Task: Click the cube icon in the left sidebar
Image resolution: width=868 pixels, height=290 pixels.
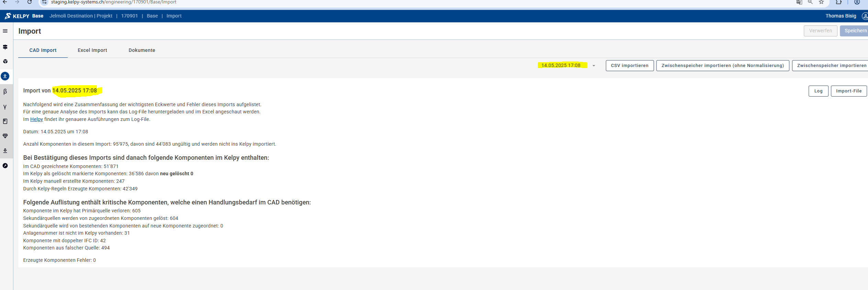Action: [5, 62]
